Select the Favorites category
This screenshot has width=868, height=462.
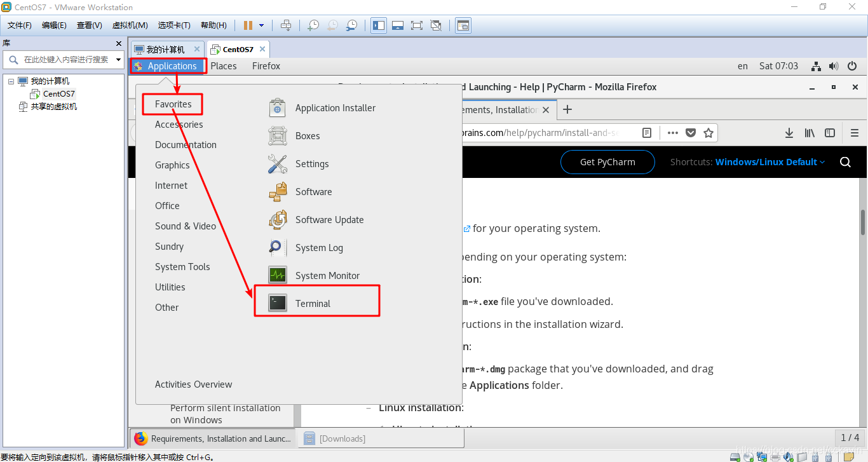click(x=173, y=104)
